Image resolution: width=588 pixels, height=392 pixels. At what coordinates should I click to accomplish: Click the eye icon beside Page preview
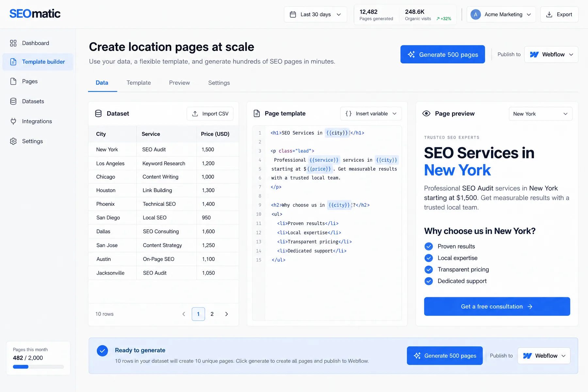426,113
